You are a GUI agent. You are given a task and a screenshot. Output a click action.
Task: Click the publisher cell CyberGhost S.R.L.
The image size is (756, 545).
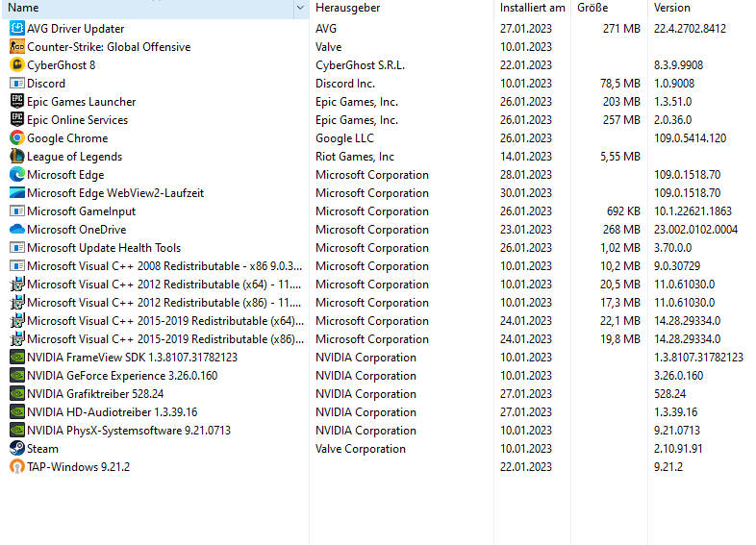coord(360,65)
